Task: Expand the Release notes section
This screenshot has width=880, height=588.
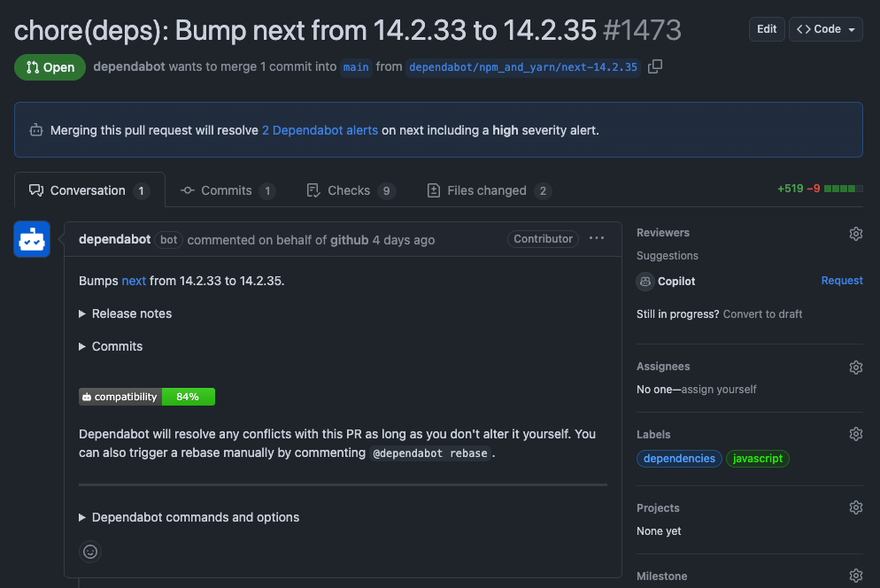Action: pyautogui.click(x=126, y=313)
